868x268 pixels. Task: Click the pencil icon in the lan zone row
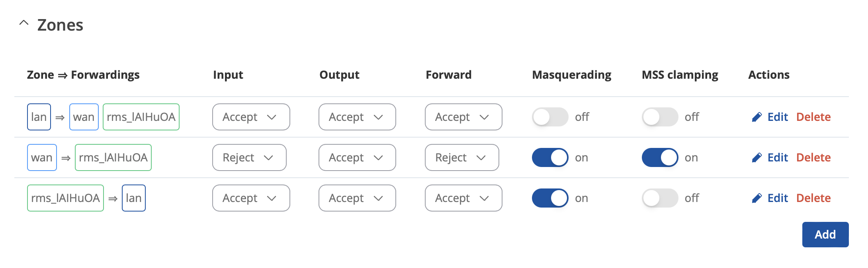click(757, 117)
